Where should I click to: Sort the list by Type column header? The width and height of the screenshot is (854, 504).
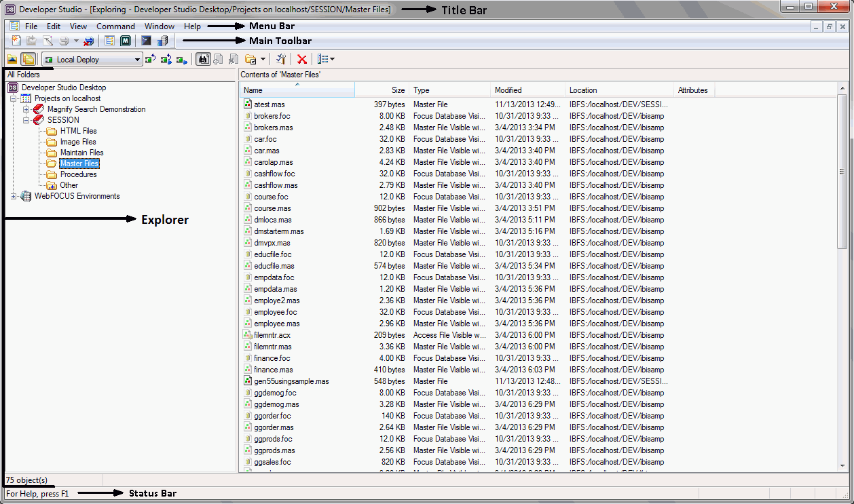pyautogui.click(x=449, y=90)
